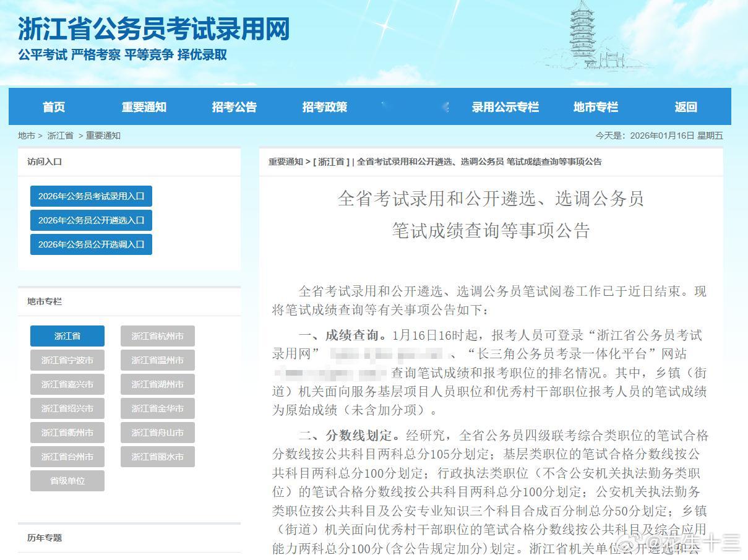The width and height of the screenshot is (748, 560).
Task: Open the 浙江省金华市 city page
Action: pos(157,408)
